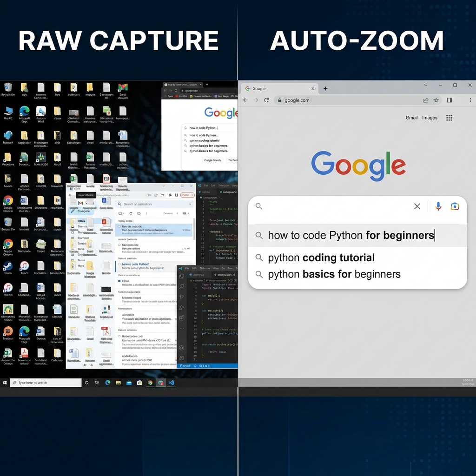Screen dimensions: 476x476
Task: Open Accounts icon in front VS Code window
Action: click(x=182, y=348)
